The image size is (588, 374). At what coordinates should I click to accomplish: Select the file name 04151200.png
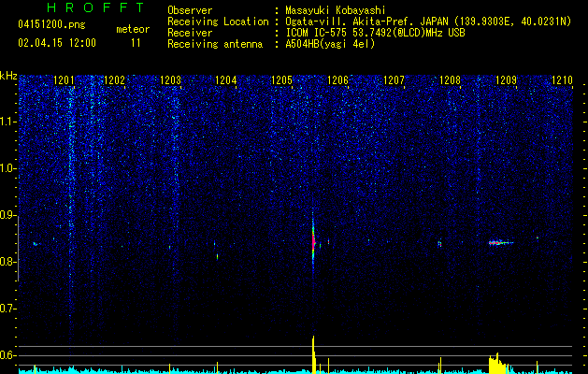pos(51,24)
